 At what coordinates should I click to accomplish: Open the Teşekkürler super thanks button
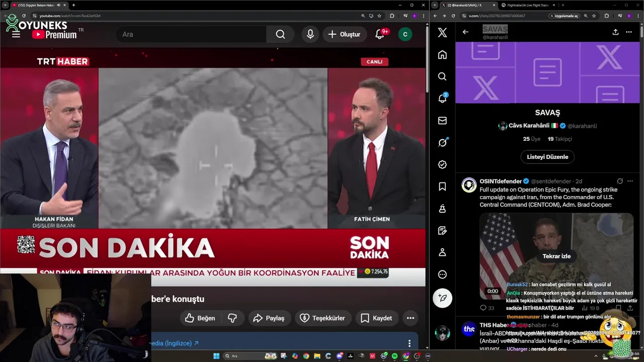(x=323, y=318)
